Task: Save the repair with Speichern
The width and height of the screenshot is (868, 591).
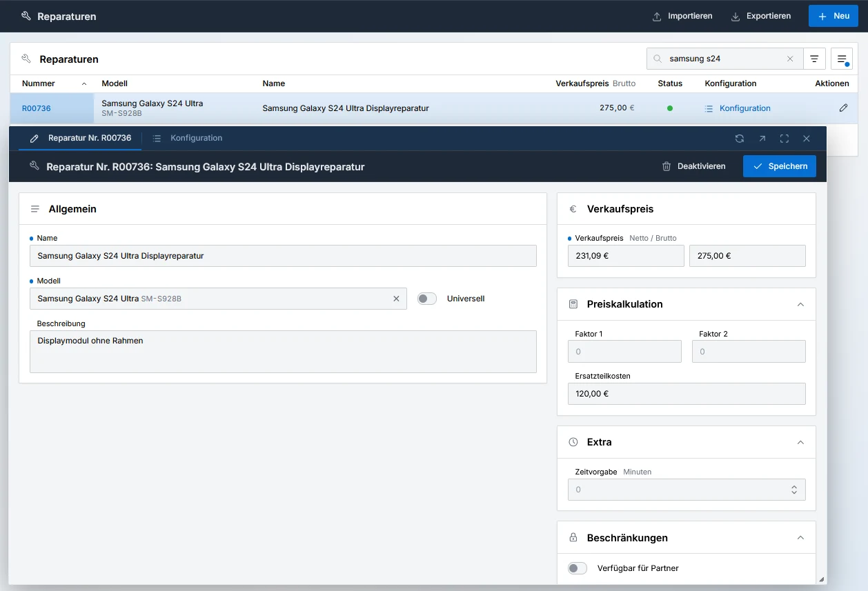Action: point(780,166)
